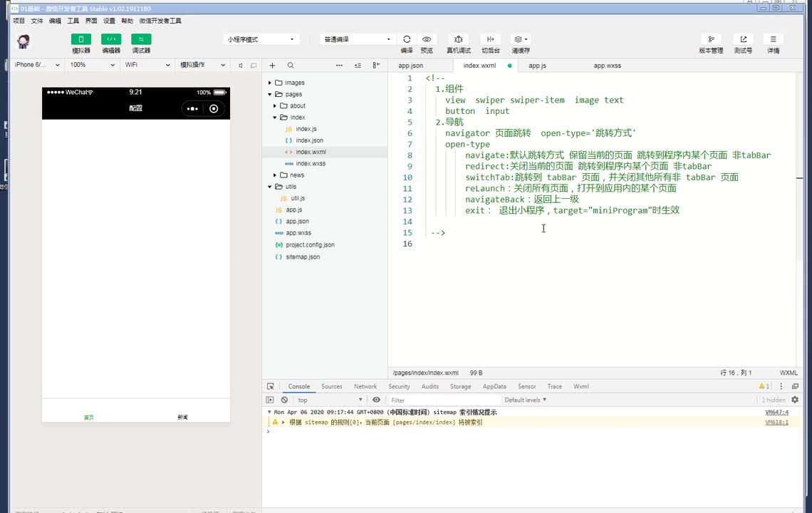The width and height of the screenshot is (812, 513).
Task: Open 版本管理 version control icon
Action: coord(710,39)
